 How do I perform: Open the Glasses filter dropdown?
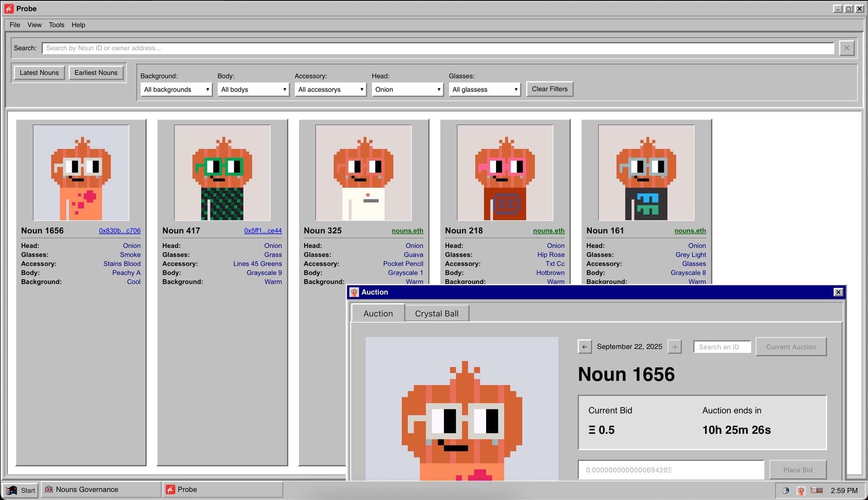484,89
